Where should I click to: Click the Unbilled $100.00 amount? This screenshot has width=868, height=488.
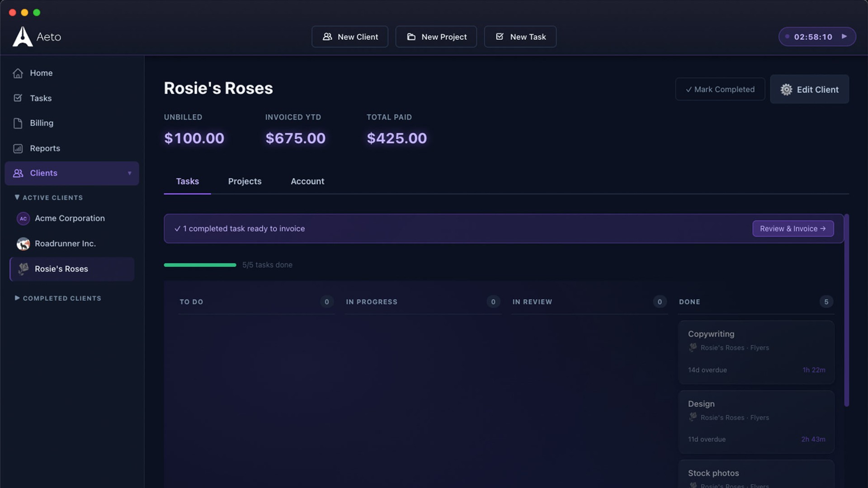194,138
